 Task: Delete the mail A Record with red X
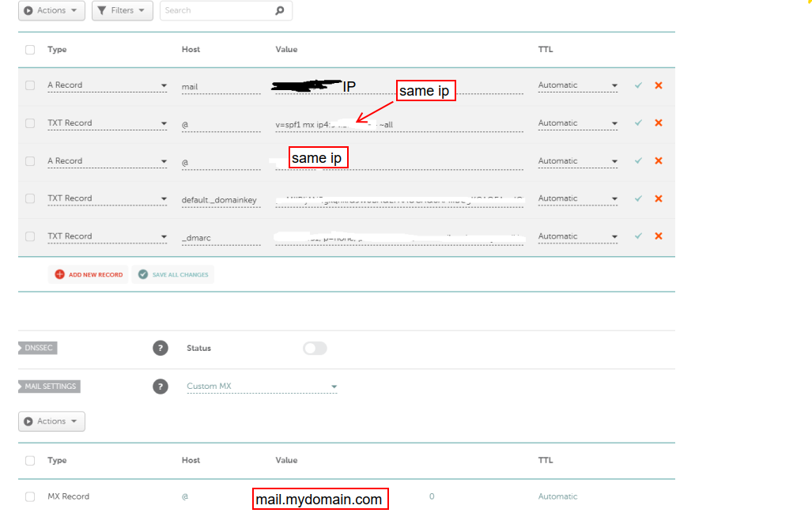click(x=659, y=85)
